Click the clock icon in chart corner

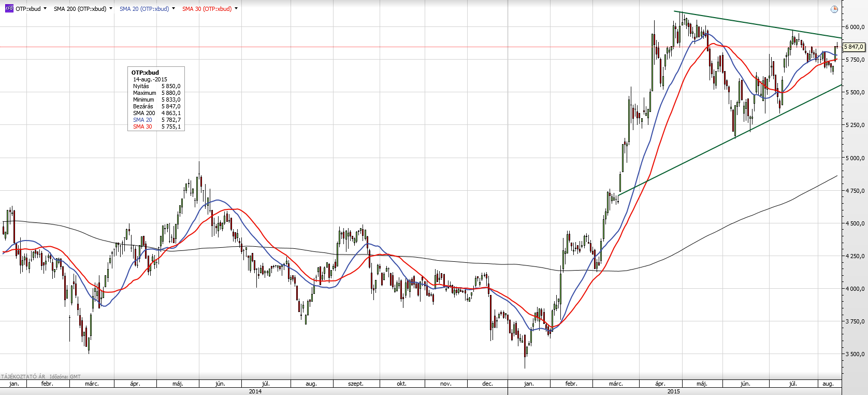834,9
